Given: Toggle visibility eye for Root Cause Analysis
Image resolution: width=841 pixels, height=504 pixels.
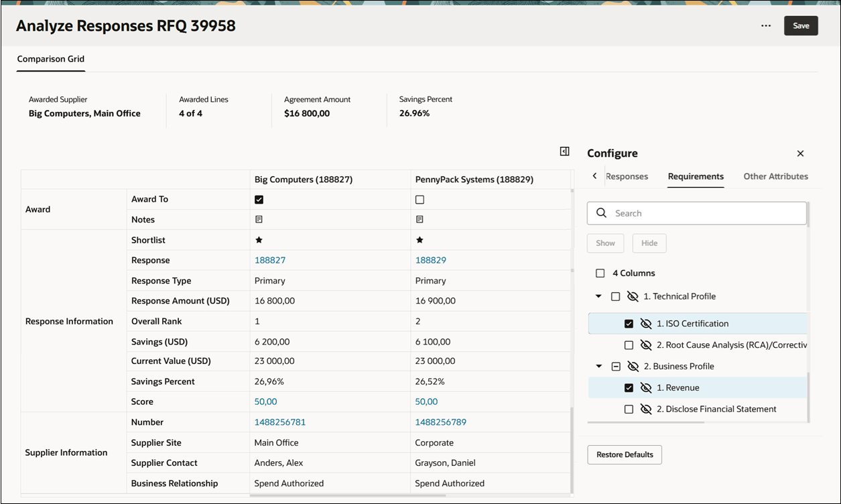Looking at the screenshot, I should 646,345.
